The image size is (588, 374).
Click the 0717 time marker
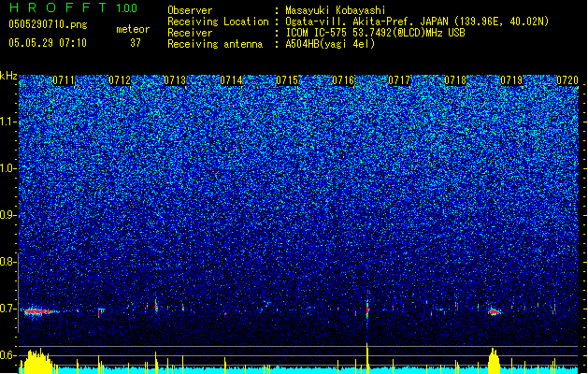pyautogui.click(x=399, y=80)
